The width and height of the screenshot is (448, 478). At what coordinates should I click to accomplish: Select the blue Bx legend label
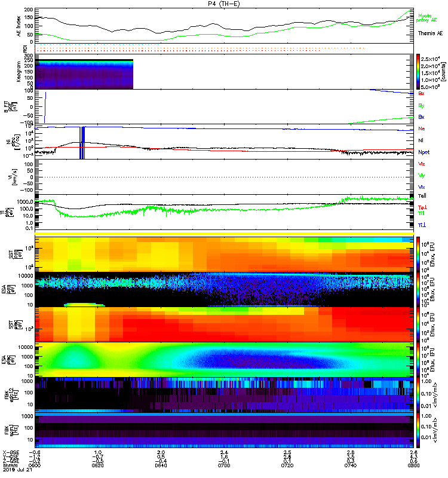point(421,117)
